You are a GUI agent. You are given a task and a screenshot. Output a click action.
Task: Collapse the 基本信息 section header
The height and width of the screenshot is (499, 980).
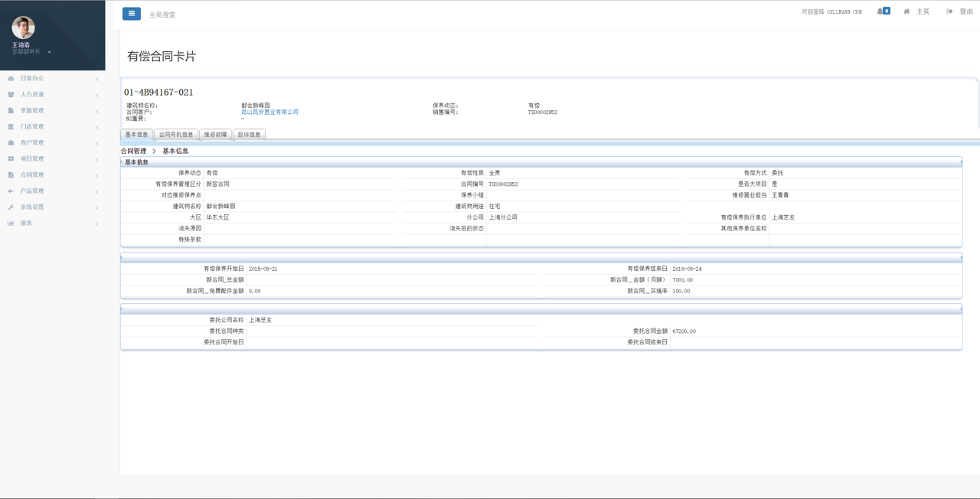[137, 162]
